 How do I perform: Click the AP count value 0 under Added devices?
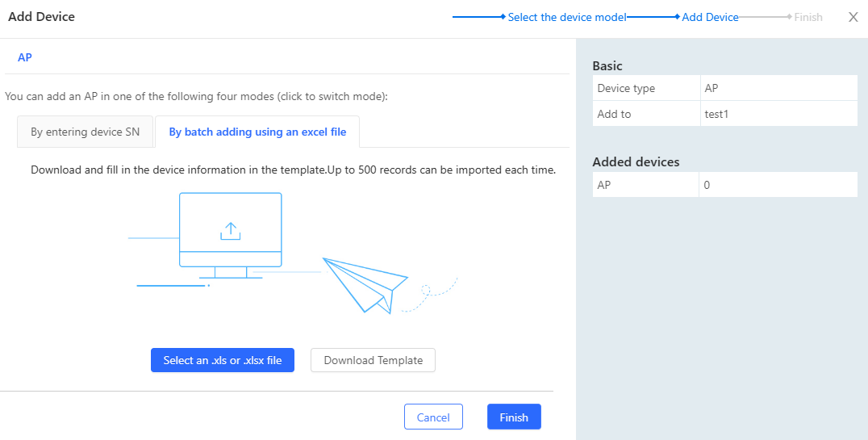pyautogui.click(x=707, y=185)
